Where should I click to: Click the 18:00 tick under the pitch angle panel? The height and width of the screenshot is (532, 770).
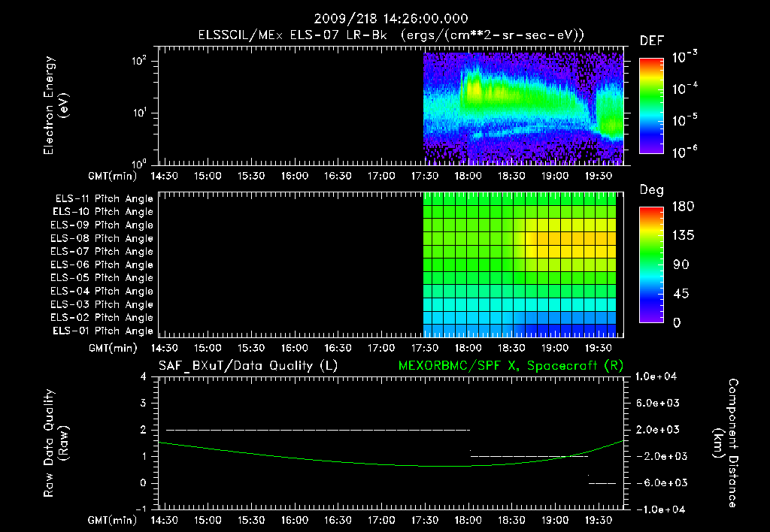click(x=468, y=348)
